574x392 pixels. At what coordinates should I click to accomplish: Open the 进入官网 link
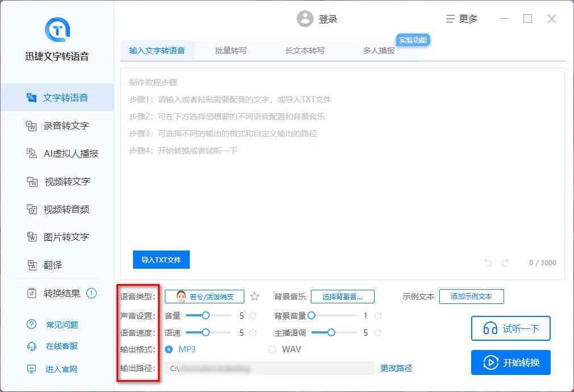pyautogui.click(x=61, y=369)
